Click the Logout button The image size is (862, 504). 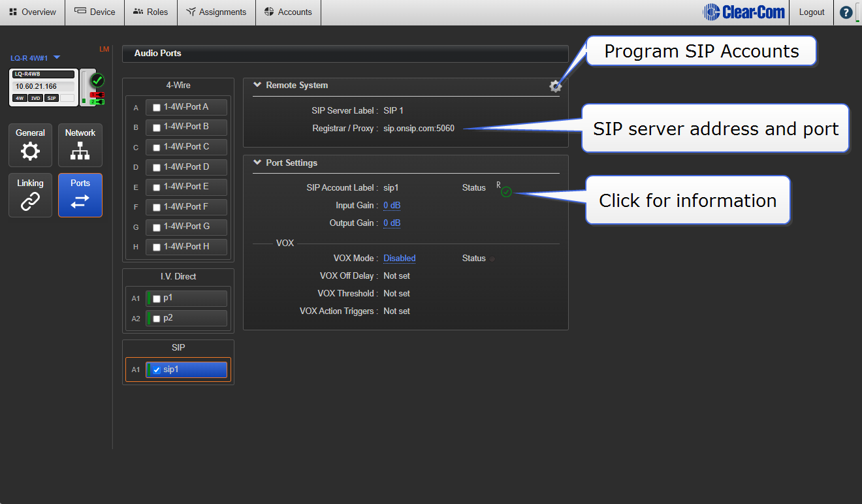point(812,12)
